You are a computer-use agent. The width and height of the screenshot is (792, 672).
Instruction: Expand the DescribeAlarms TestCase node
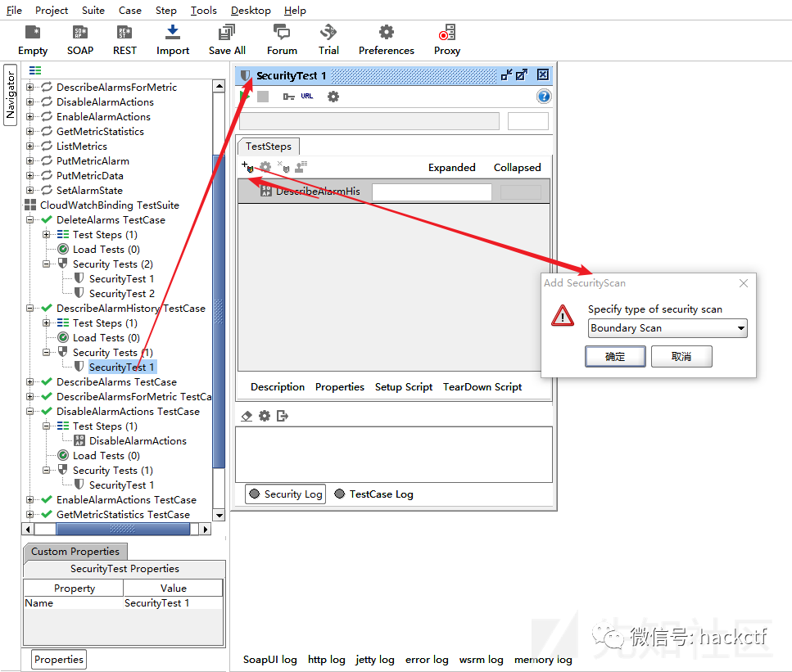[29, 382]
